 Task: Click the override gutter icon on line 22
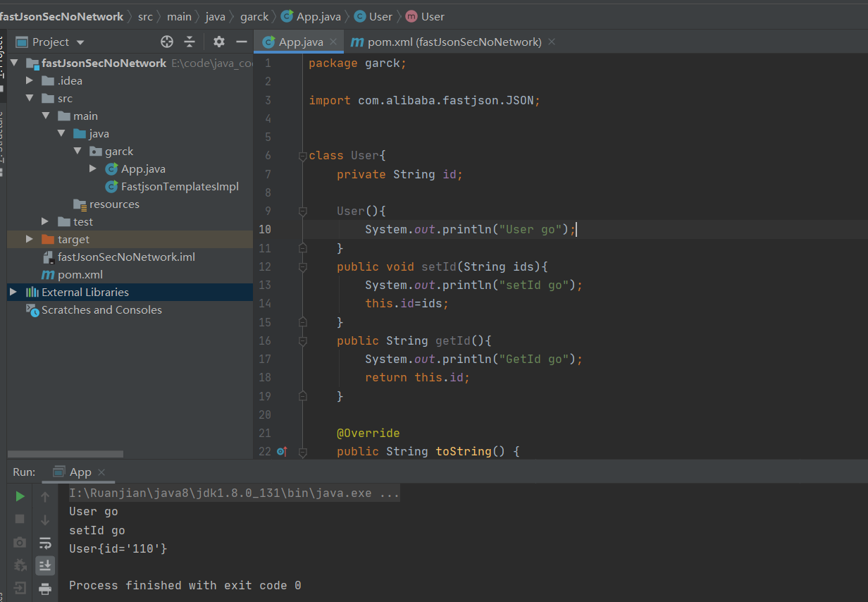tap(282, 451)
